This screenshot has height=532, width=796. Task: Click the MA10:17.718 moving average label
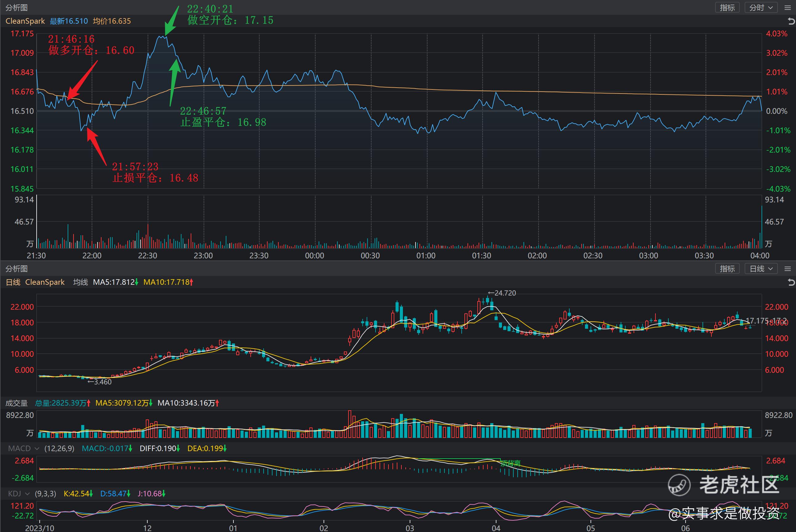click(168, 282)
